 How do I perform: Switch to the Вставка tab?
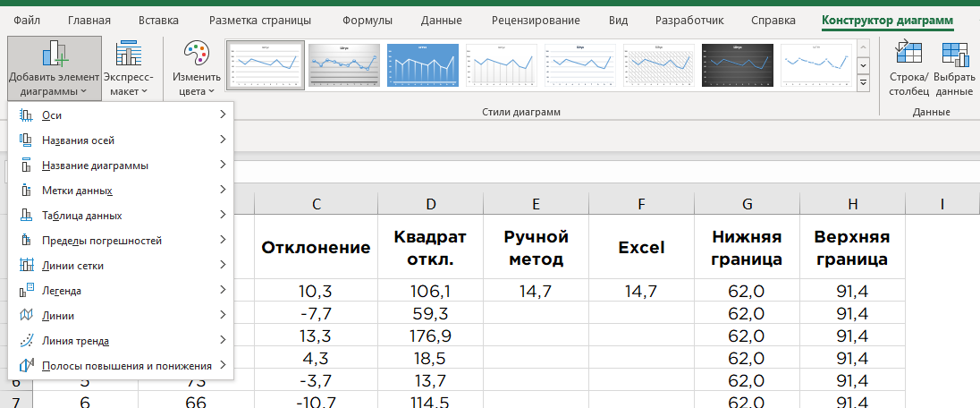click(158, 21)
